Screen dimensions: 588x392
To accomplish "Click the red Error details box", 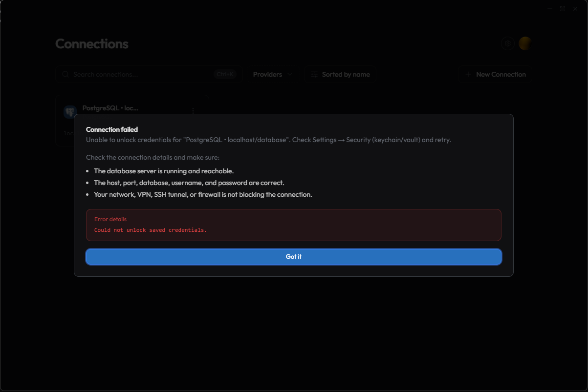I will (x=294, y=225).
